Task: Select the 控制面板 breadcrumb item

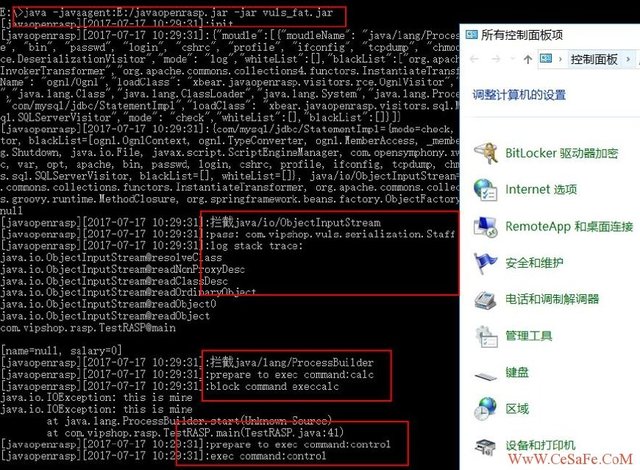Action: (594, 60)
